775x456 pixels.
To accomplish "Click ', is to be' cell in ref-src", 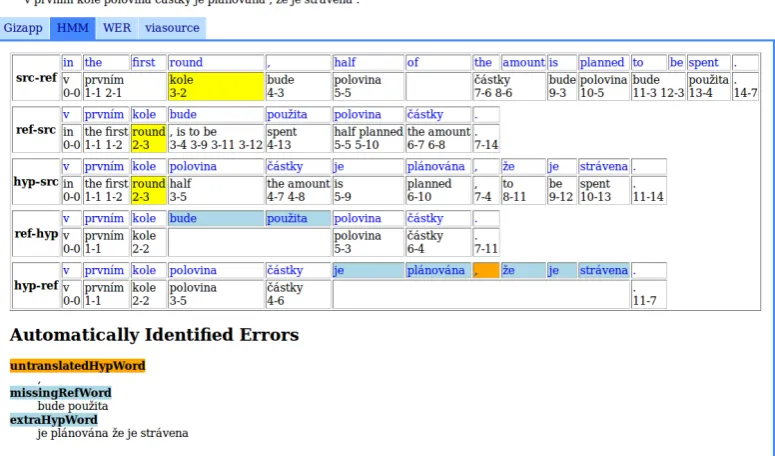I will (x=216, y=138).
